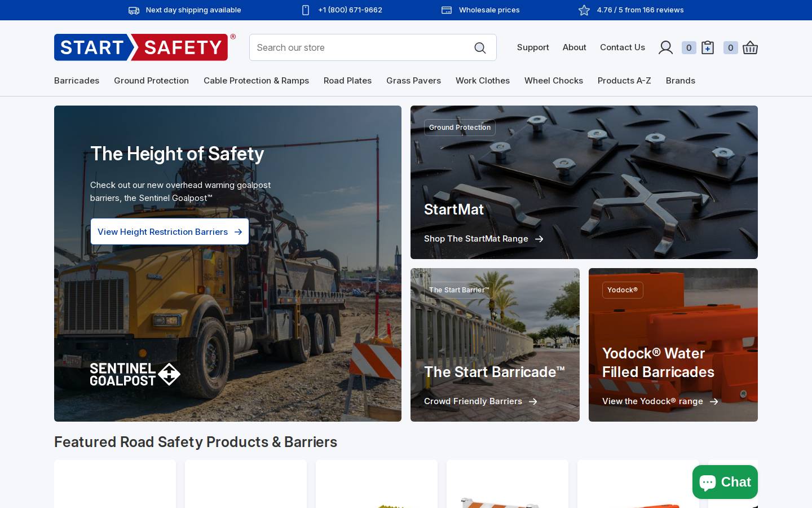Click the wholesale prices card icon
Screen dimensions: 812x508
(x=447, y=10)
